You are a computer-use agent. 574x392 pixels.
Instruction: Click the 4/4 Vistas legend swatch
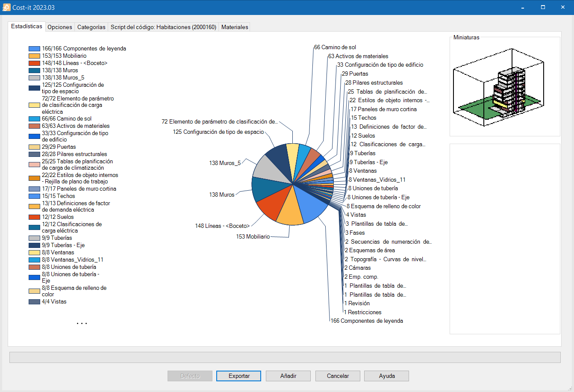(x=35, y=301)
